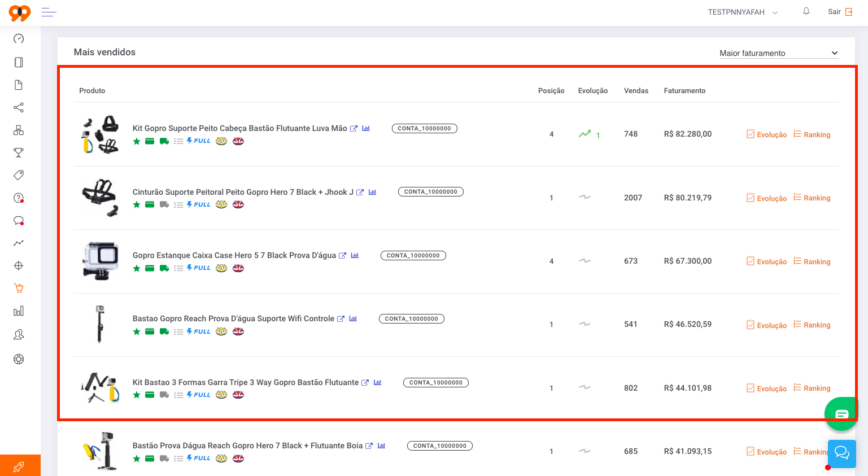Image resolution: width=868 pixels, height=476 pixels.
Task: Expand the TESTPNNYAFAH account dropdown
Action: [x=743, y=12]
